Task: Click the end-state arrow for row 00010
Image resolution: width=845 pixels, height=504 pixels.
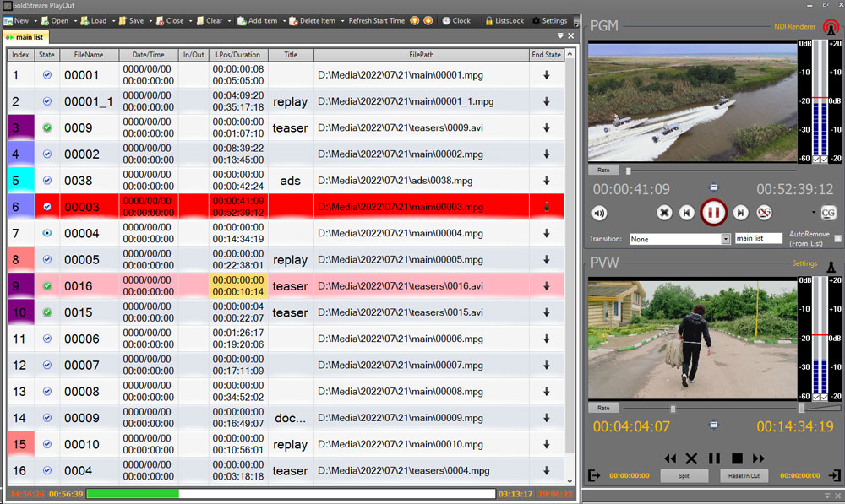Action: (547, 444)
